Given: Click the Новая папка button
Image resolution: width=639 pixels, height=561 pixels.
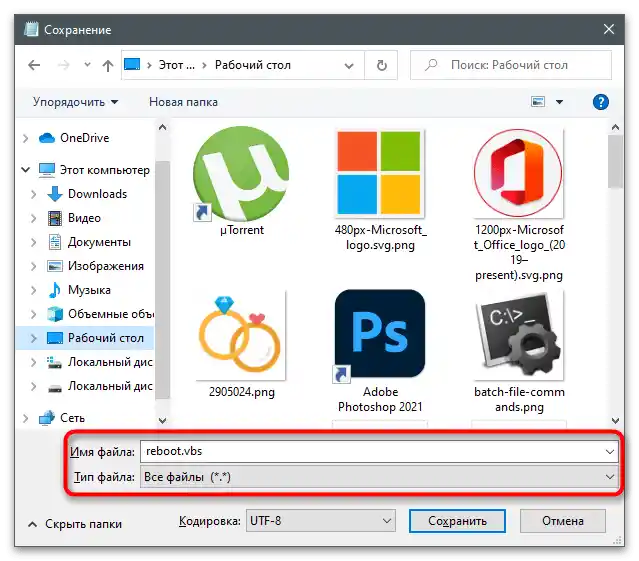Looking at the screenshot, I should point(183,102).
